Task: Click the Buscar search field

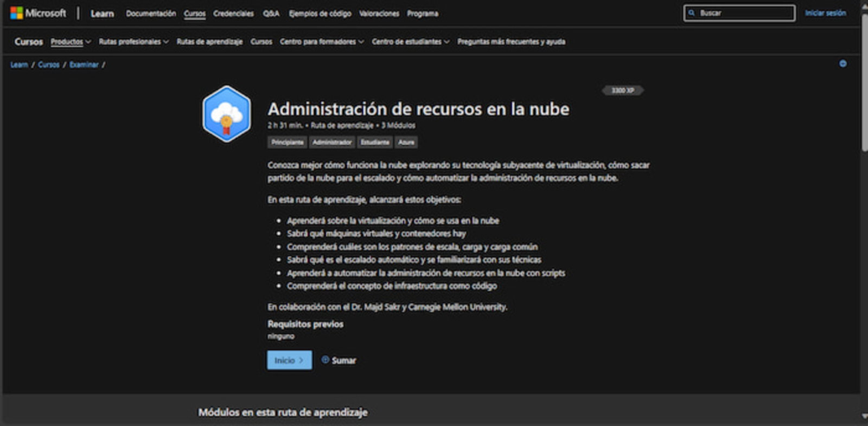Action: (x=739, y=13)
